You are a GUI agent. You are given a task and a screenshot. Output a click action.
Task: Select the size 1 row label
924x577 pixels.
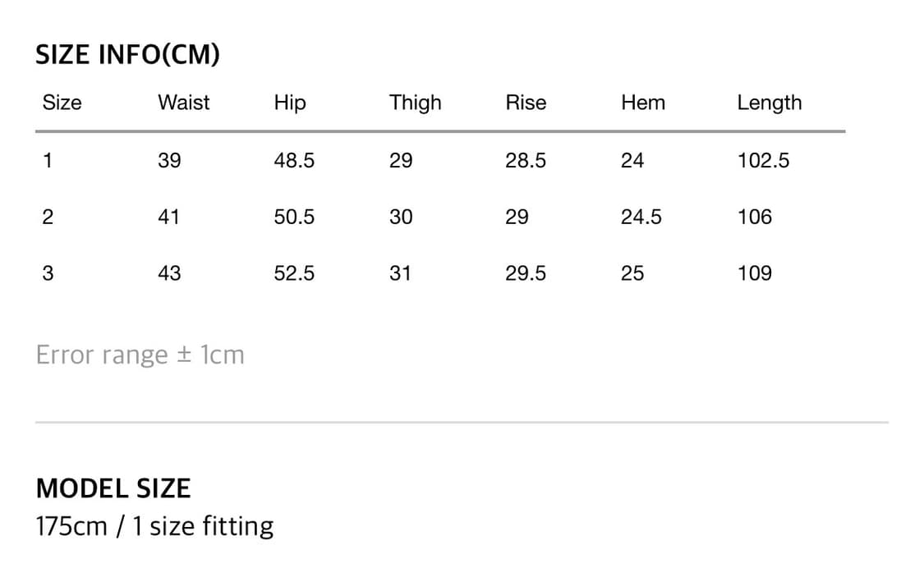pos(48,160)
